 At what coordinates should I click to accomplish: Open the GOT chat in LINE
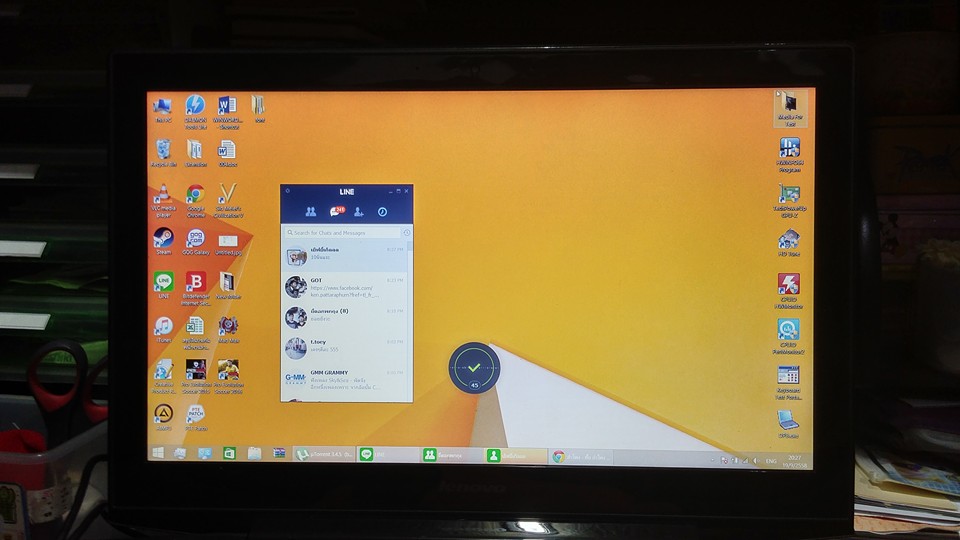click(344, 287)
